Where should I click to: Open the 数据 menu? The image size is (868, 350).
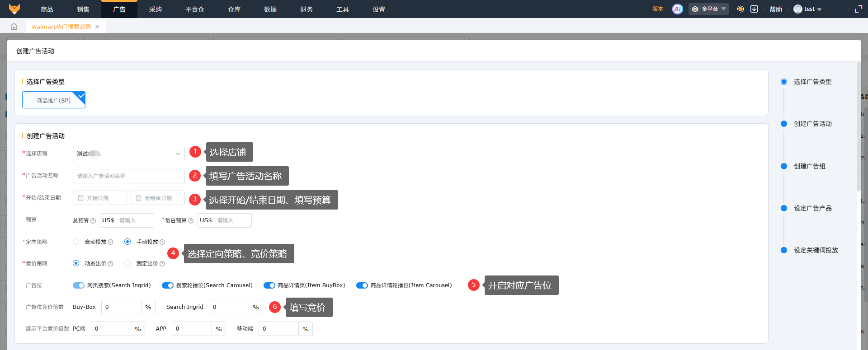click(270, 9)
